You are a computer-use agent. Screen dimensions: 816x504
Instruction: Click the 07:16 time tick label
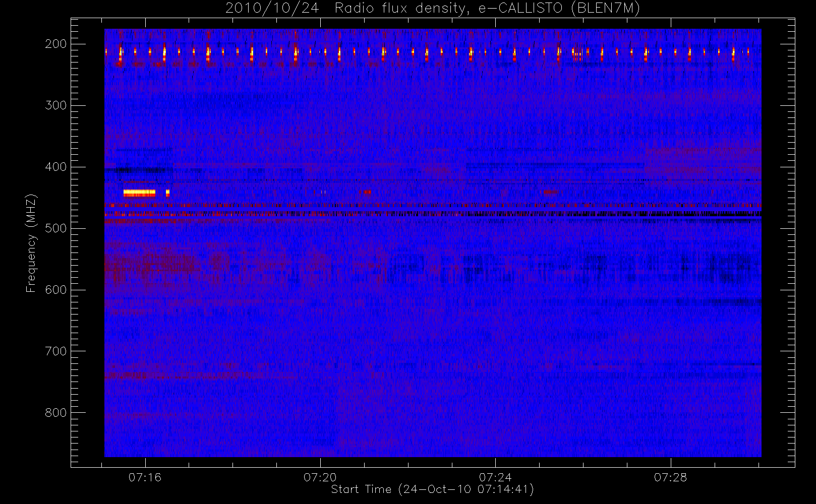[x=145, y=477]
